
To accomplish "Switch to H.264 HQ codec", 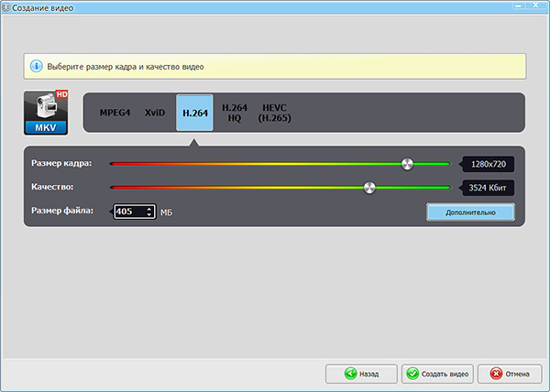I will (x=235, y=113).
